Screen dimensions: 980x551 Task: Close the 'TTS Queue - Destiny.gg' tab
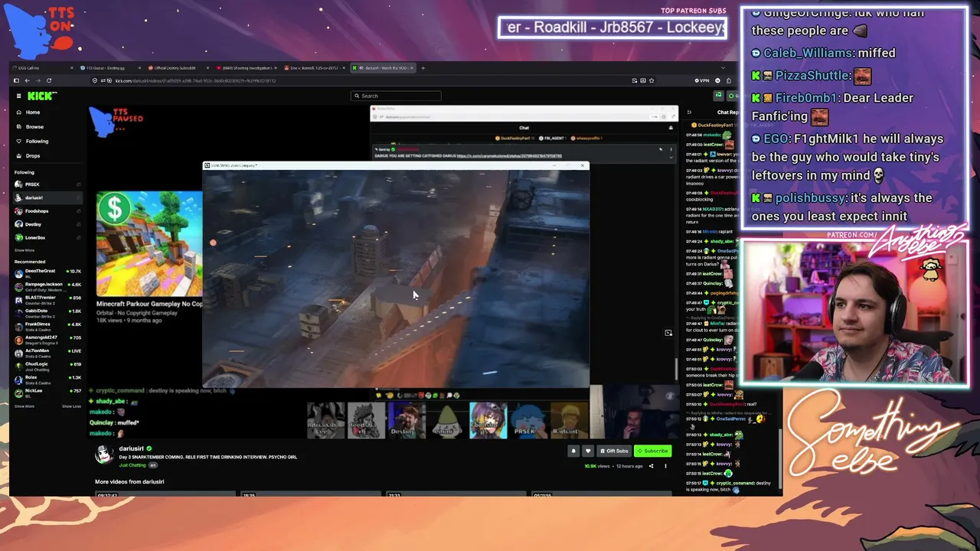(x=141, y=68)
